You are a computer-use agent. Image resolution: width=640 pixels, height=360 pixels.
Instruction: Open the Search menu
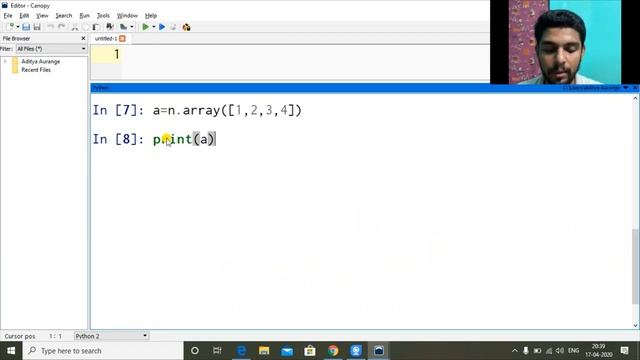64,16
